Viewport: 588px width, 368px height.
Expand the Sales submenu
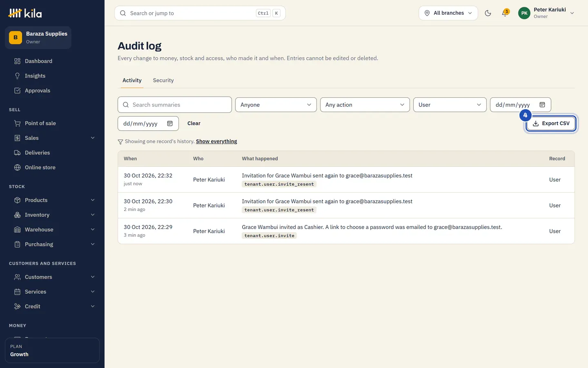(x=93, y=138)
